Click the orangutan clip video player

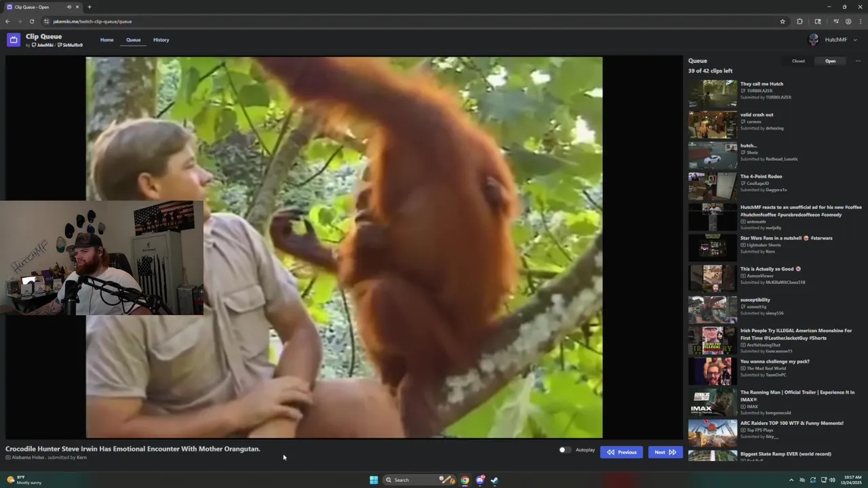click(344, 247)
